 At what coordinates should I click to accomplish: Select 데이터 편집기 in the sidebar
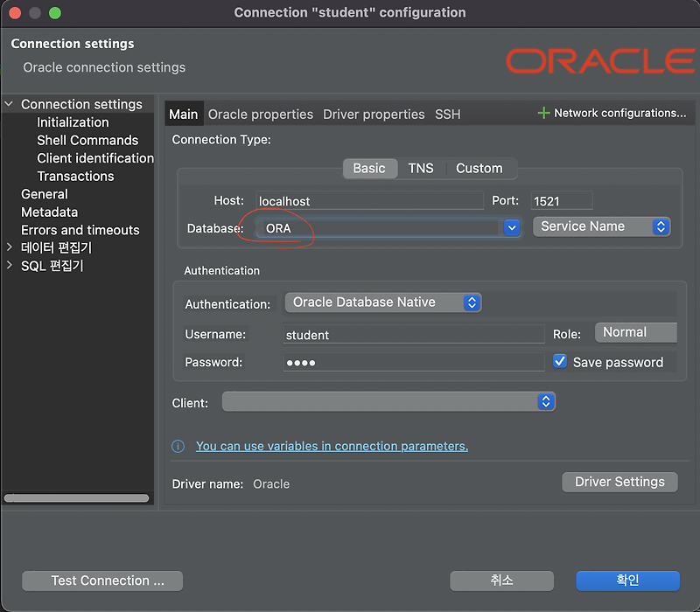56,247
